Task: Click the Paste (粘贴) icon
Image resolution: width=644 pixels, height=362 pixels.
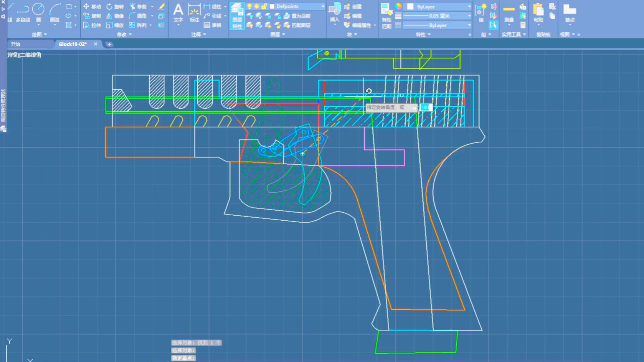Action: click(x=538, y=13)
